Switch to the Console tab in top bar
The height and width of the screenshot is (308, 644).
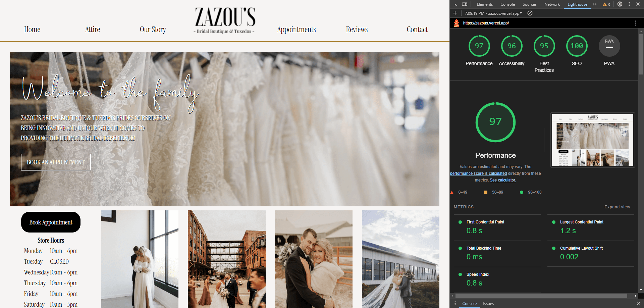pos(507,4)
